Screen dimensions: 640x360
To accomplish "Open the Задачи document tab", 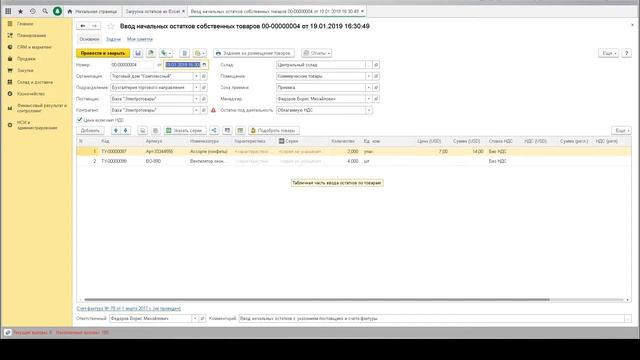I will (x=113, y=39).
